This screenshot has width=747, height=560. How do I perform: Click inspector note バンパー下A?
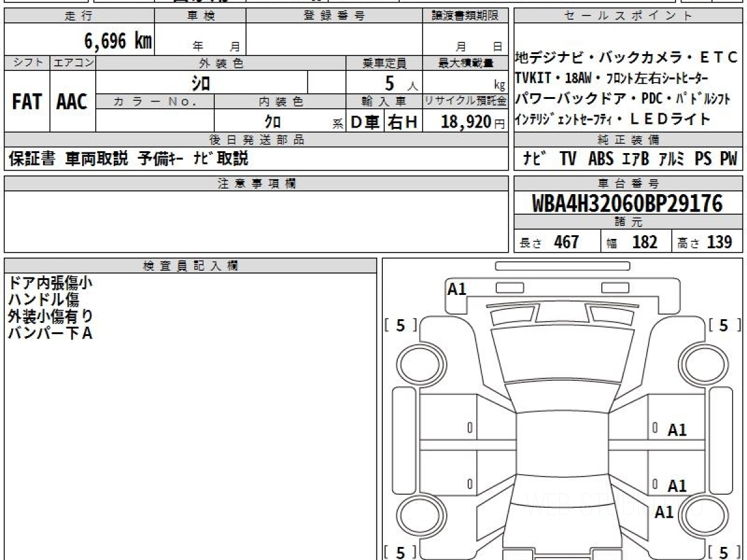[x=50, y=334]
